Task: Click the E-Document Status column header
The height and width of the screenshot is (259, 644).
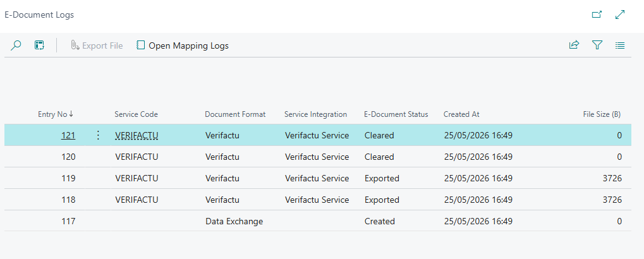Action: coord(396,114)
